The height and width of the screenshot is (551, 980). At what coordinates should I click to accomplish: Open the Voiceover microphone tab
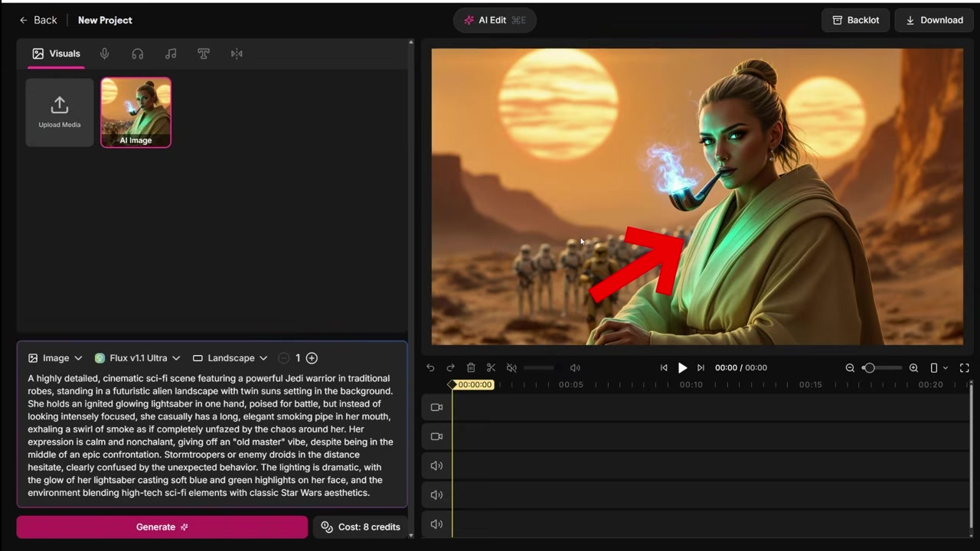tap(104, 54)
